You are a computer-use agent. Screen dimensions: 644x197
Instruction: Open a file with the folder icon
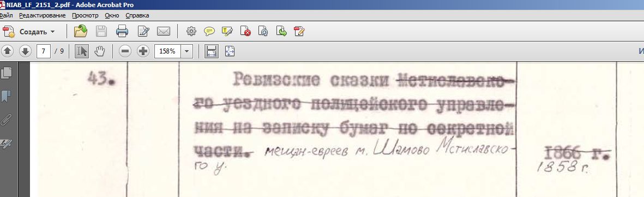pos(81,31)
